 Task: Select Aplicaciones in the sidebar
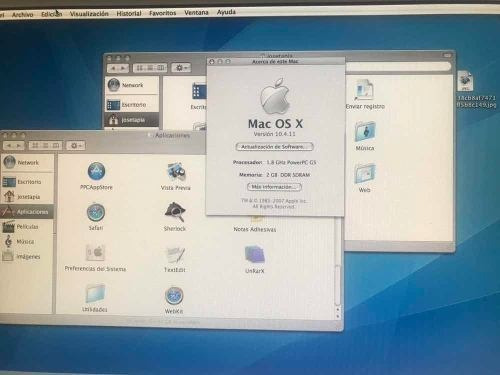pyautogui.click(x=27, y=212)
